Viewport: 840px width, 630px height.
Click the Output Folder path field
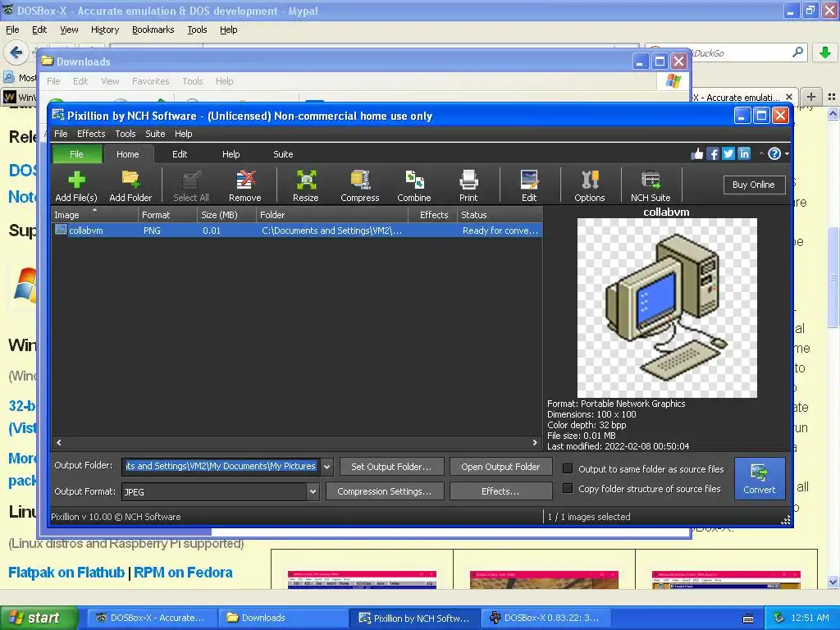[x=221, y=467]
